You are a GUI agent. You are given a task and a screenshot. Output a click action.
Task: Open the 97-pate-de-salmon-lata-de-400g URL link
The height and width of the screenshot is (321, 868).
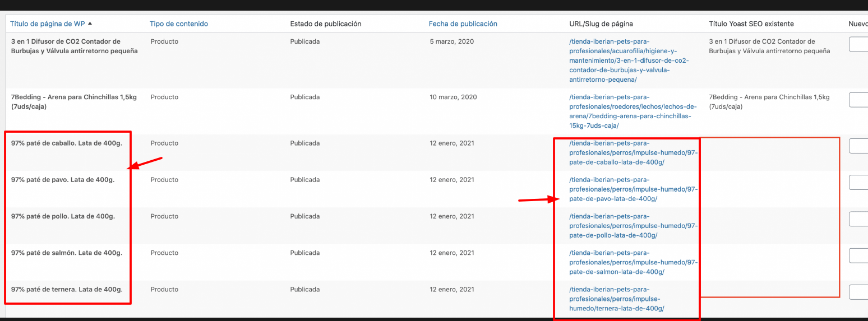pyautogui.click(x=633, y=262)
